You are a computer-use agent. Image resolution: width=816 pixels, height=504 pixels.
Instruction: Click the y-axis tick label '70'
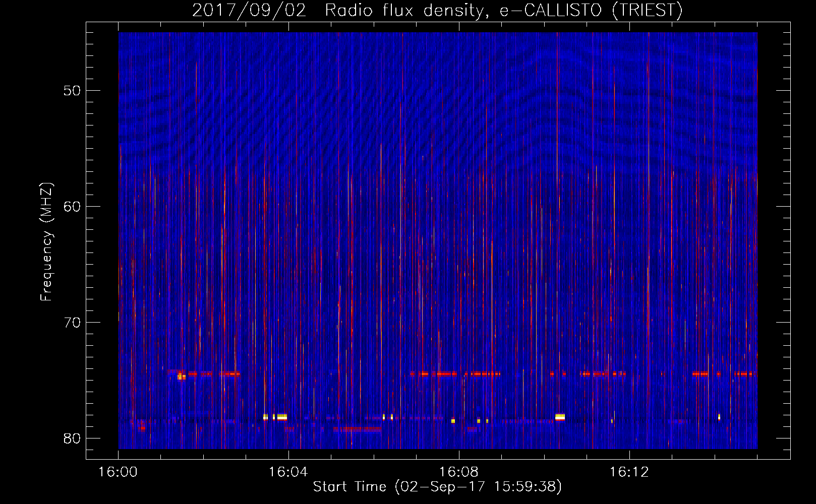click(x=73, y=323)
